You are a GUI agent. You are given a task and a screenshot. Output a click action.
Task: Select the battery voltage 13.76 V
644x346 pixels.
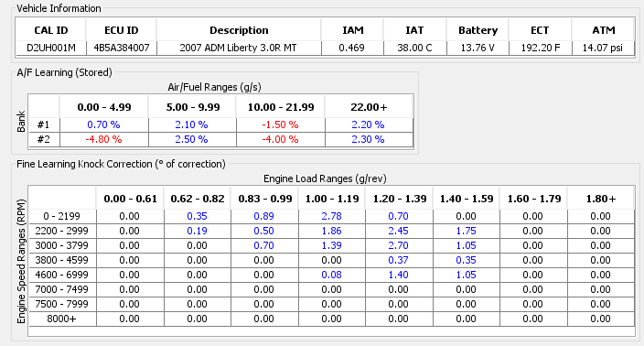pyautogui.click(x=478, y=48)
